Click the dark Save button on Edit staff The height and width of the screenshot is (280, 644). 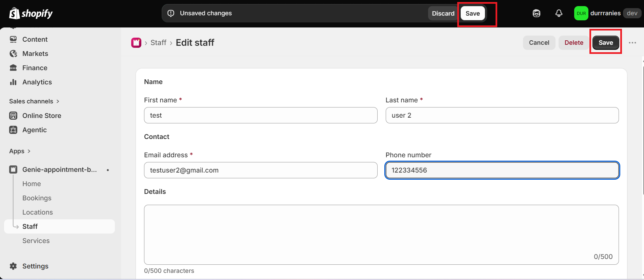[606, 43]
